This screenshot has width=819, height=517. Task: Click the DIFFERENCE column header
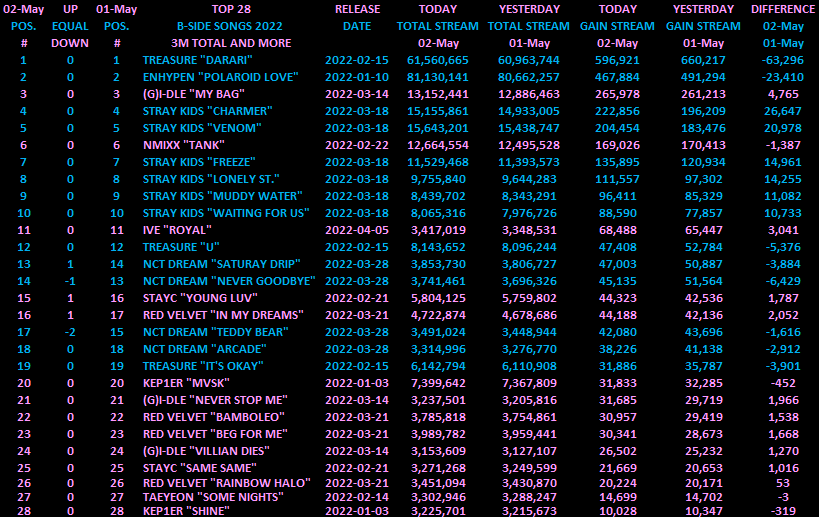coord(782,9)
